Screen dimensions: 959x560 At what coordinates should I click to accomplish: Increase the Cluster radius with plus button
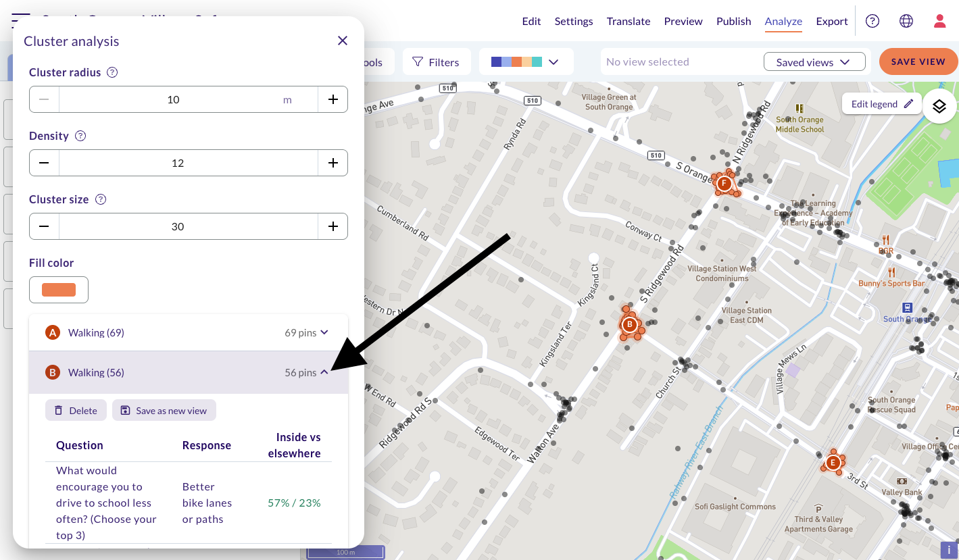click(333, 99)
